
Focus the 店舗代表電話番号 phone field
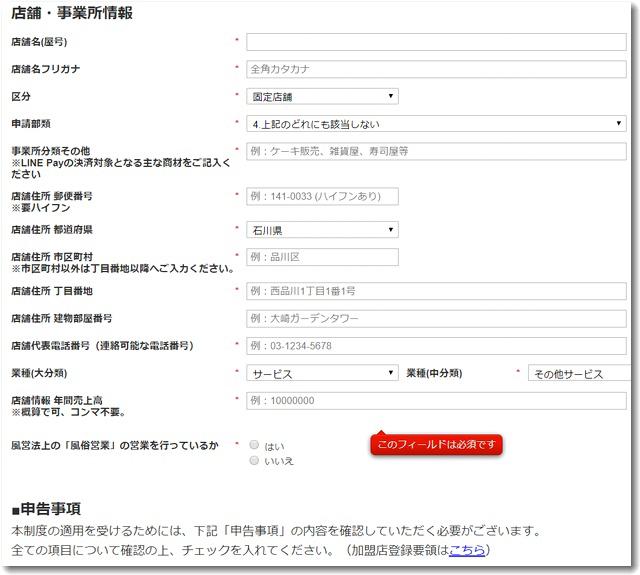[436, 346]
